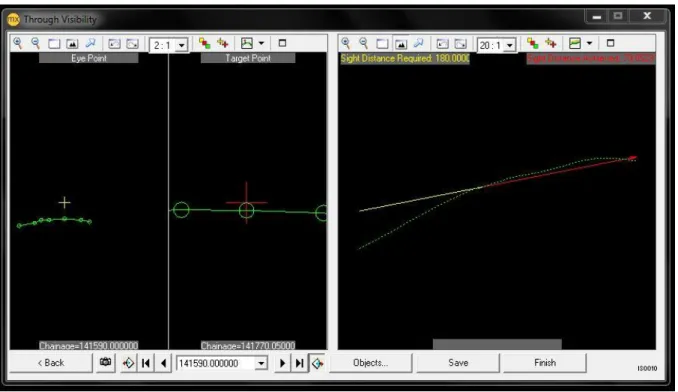Zoom in on the profile view
The width and height of the screenshot is (678, 392).
pos(346,43)
